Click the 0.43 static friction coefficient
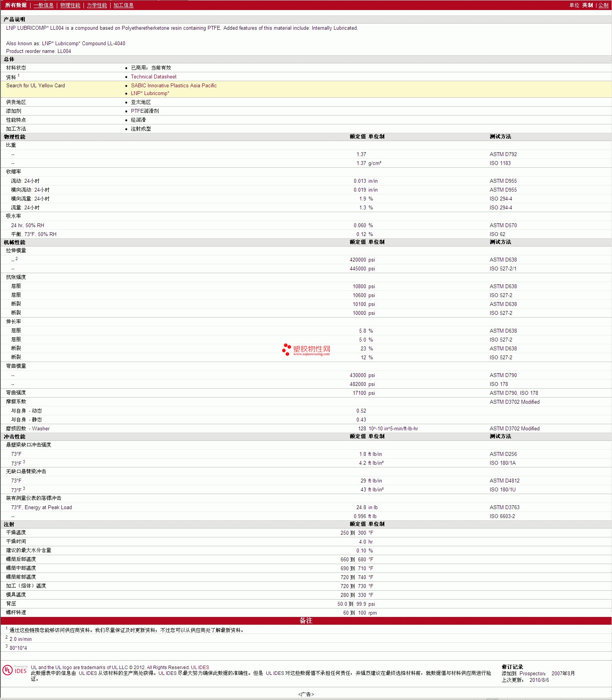This screenshot has width=612, height=700. (361, 420)
